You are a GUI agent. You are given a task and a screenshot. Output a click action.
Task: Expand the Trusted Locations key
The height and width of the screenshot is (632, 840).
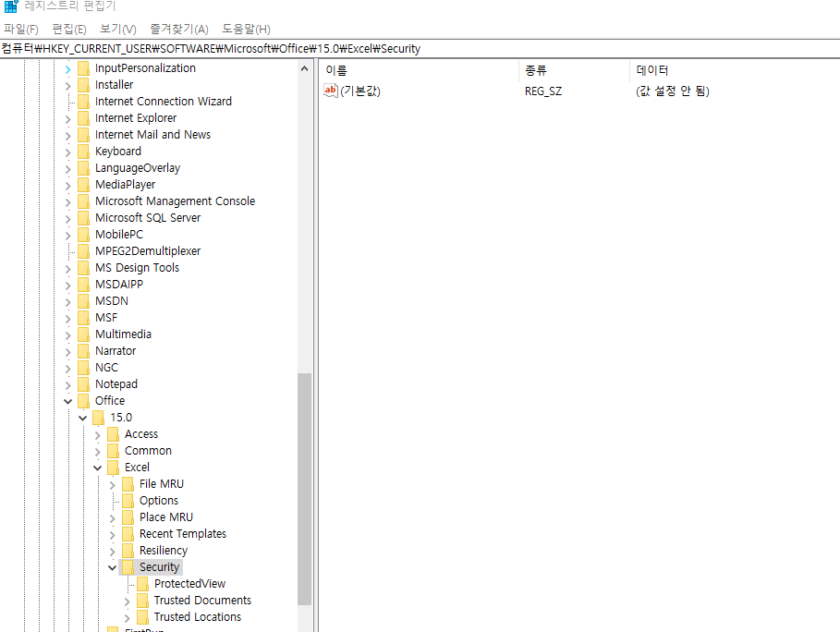click(127, 618)
